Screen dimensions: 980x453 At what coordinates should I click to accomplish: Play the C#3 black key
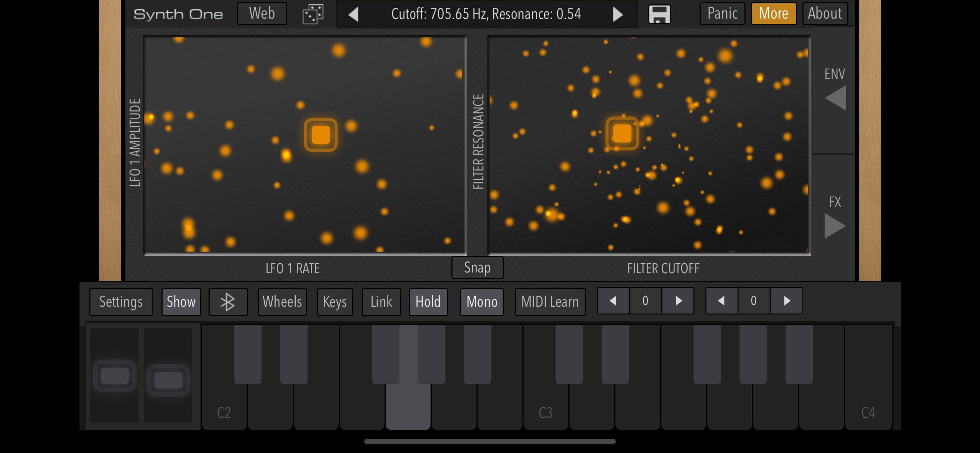click(569, 354)
